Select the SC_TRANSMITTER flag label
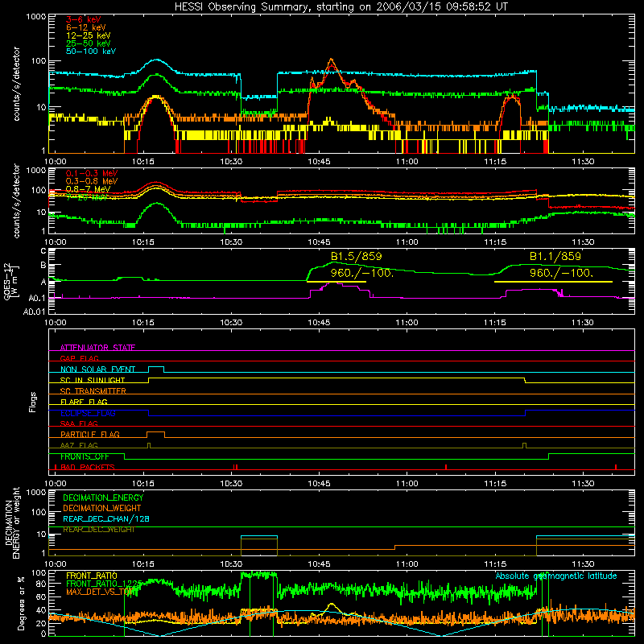This screenshot has width=644, height=644. [93, 391]
